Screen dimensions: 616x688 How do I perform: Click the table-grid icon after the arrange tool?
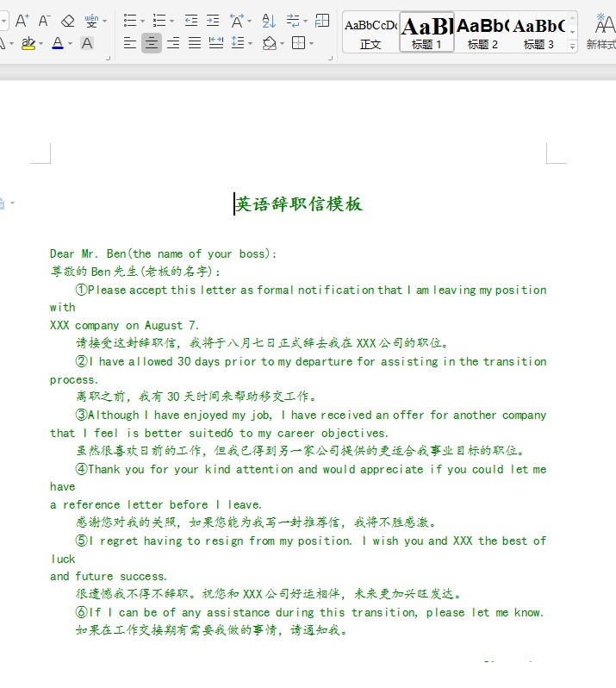[x=322, y=20]
